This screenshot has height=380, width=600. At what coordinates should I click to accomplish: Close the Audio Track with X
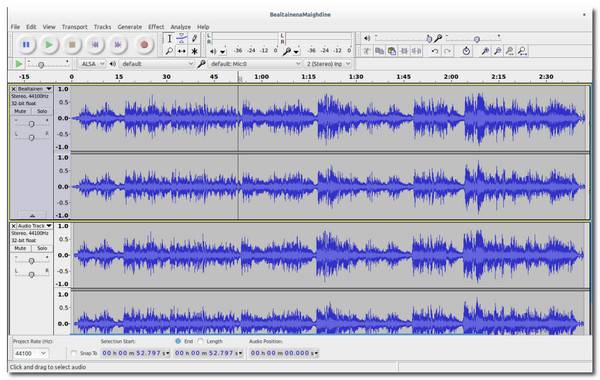pos(13,226)
